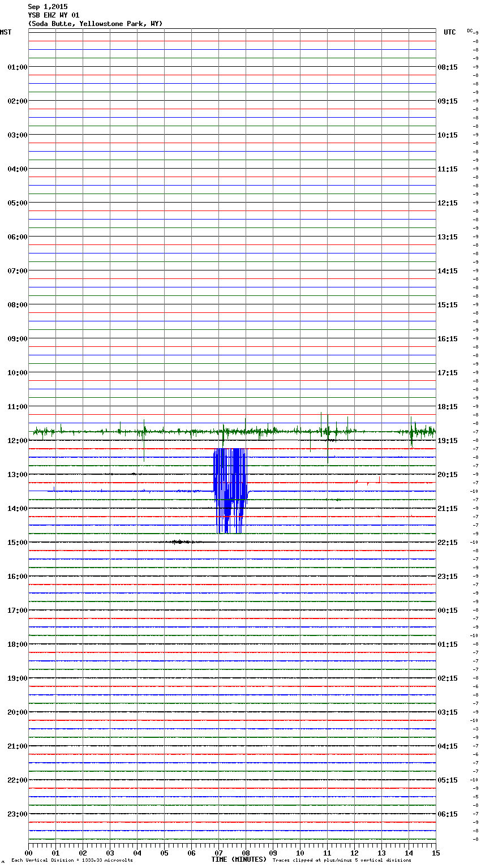Click minute tick label 03 on bottom axis

(110, 853)
